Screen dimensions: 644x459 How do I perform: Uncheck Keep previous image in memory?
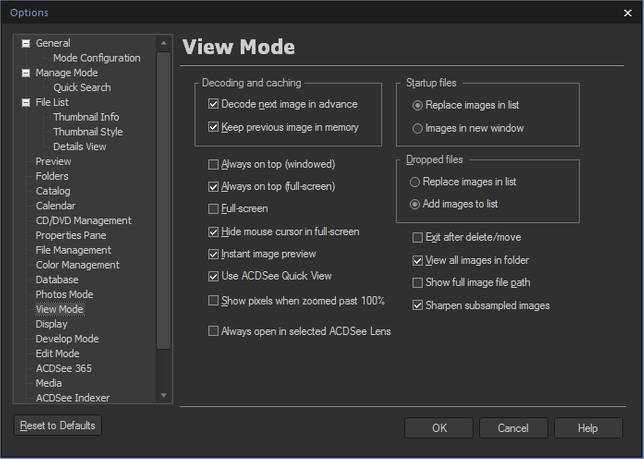coord(213,127)
